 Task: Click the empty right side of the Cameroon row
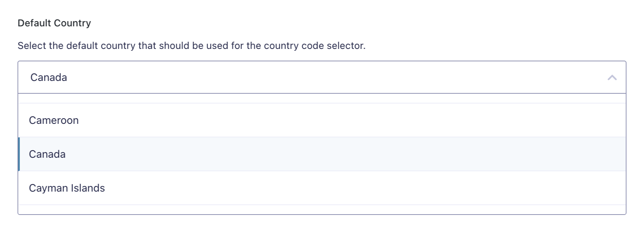(x=489, y=120)
